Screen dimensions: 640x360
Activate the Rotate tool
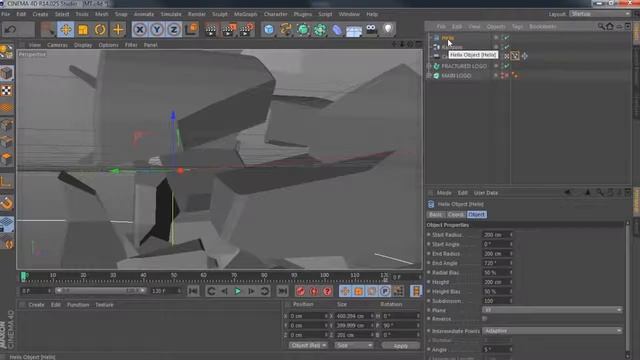100,29
